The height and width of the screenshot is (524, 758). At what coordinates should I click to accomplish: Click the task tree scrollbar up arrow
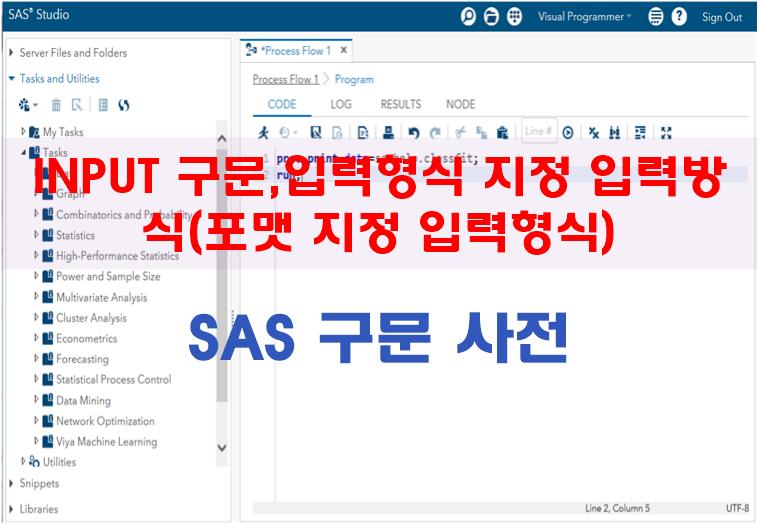tap(222, 138)
